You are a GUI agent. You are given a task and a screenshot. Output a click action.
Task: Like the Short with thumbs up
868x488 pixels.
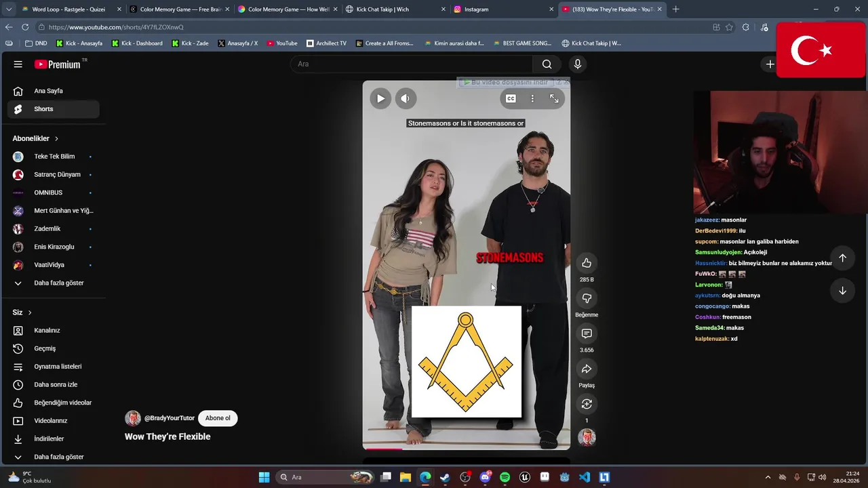pyautogui.click(x=587, y=263)
